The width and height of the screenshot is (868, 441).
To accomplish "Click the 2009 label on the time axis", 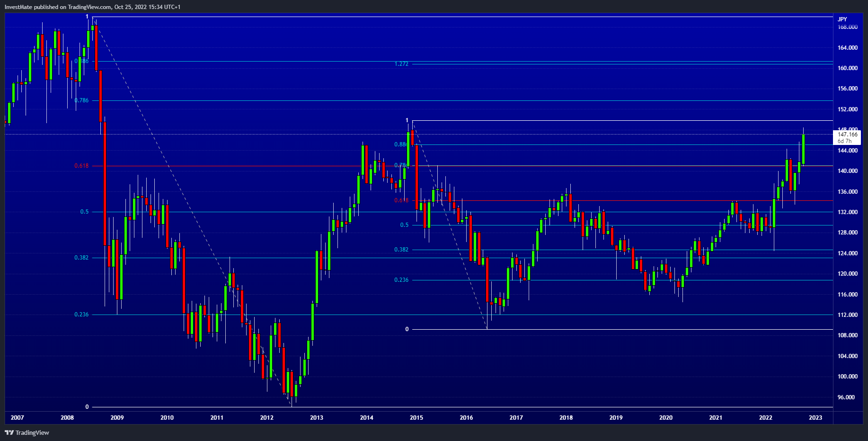I will point(117,418).
